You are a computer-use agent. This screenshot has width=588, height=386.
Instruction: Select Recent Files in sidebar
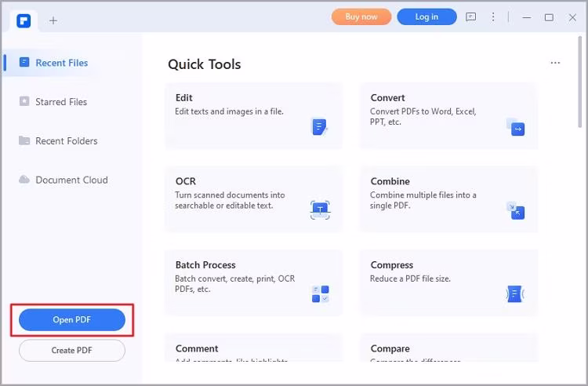coord(61,63)
